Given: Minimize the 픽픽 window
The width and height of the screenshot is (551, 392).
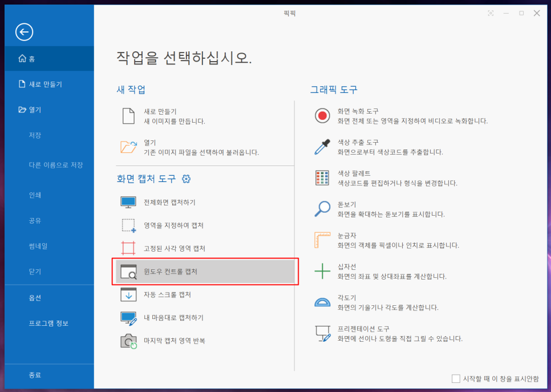Looking at the screenshot, I should coord(507,13).
